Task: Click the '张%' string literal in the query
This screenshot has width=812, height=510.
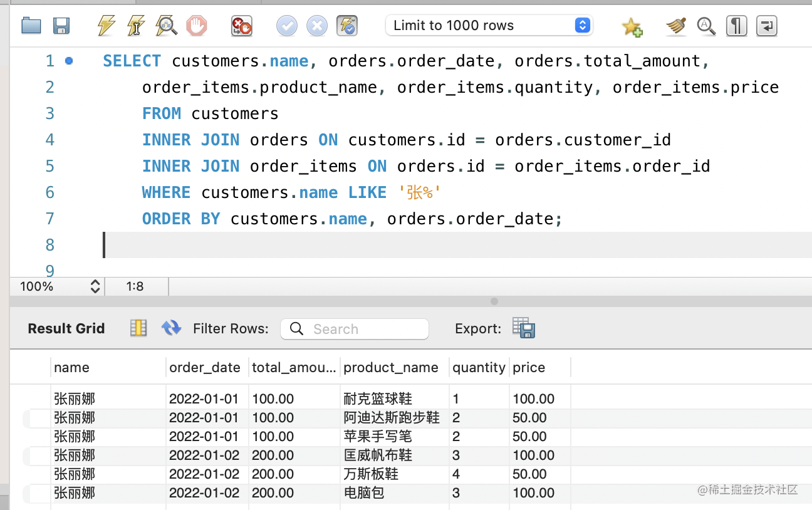Action: (420, 192)
